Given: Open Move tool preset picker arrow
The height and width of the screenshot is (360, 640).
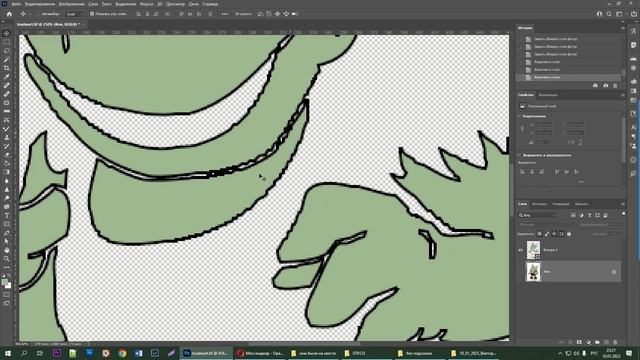Looking at the screenshot, I should coord(30,14).
